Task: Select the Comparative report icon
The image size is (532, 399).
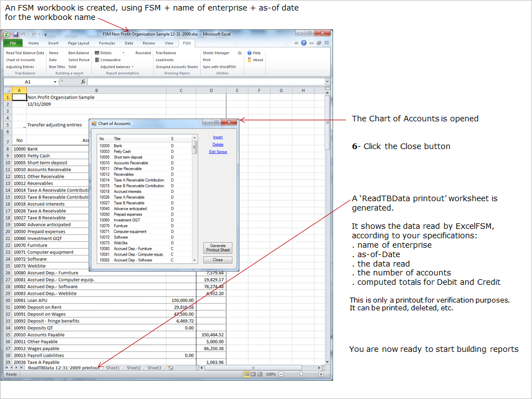Action: 97,60
